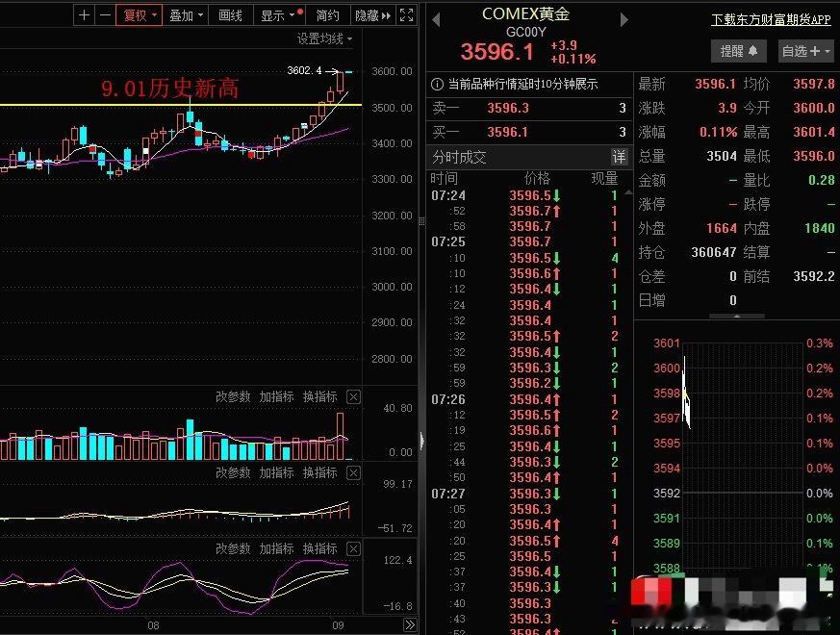The width and height of the screenshot is (840, 635).
Task: Click the COMEX黄金 instrument title
Action: click(x=525, y=14)
